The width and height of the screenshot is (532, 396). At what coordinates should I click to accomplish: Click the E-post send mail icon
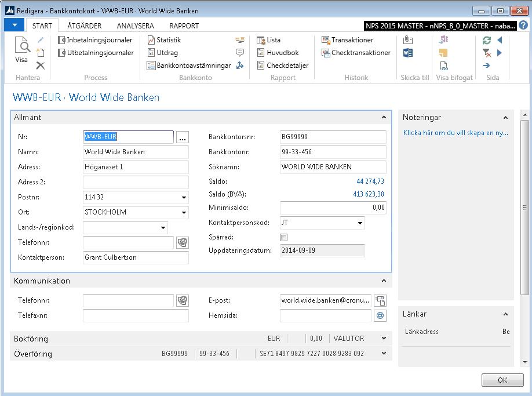tap(380, 300)
